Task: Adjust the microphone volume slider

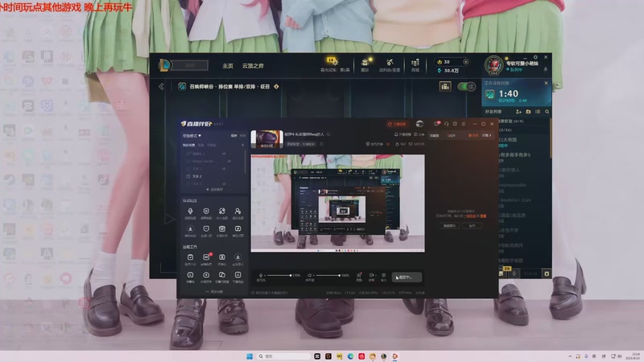Action: point(279,275)
